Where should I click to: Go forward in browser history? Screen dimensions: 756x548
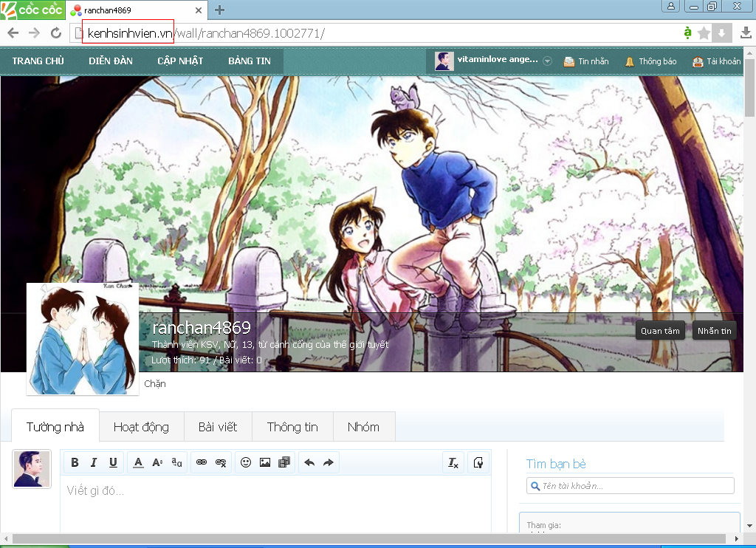pos(34,33)
